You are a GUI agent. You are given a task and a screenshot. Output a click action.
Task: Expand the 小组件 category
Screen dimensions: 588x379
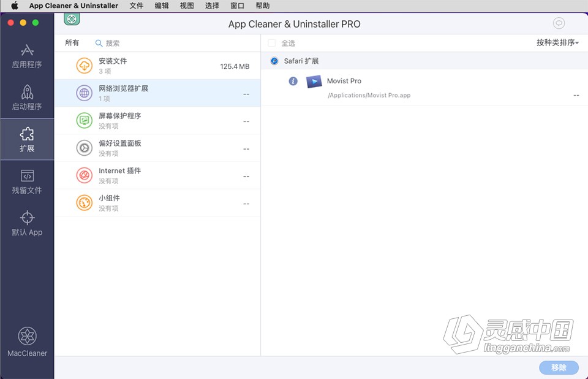(x=153, y=202)
